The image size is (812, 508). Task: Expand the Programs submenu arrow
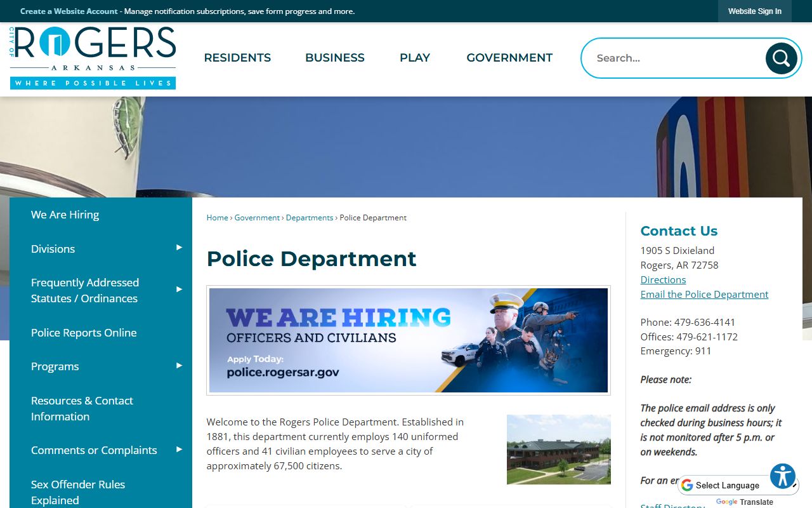pyautogui.click(x=180, y=366)
